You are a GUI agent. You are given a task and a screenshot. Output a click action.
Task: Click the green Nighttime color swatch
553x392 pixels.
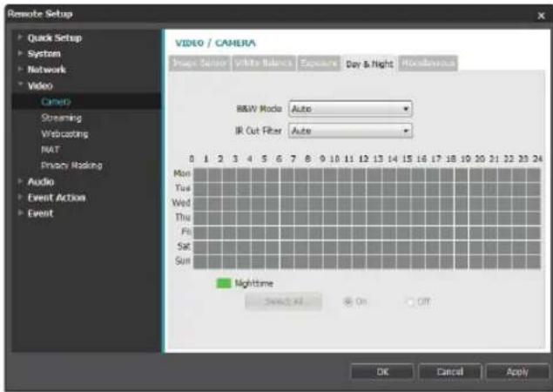tap(224, 283)
